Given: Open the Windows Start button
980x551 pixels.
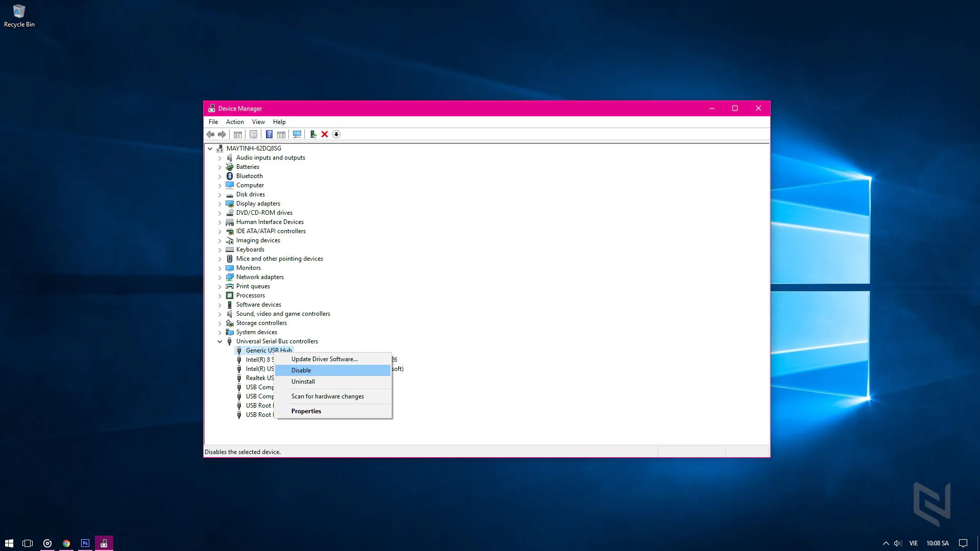Looking at the screenshot, I should tap(9, 543).
